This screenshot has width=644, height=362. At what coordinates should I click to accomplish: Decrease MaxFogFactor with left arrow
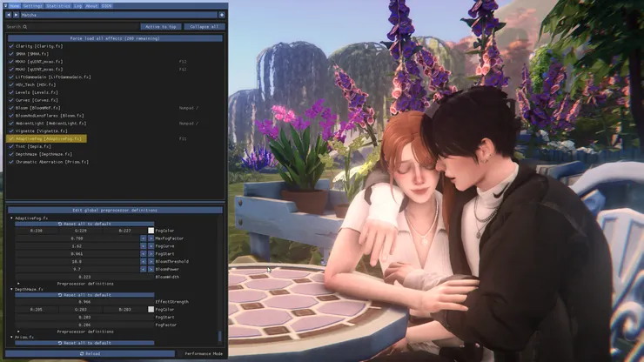pyautogui.click(x=143, y=238)
